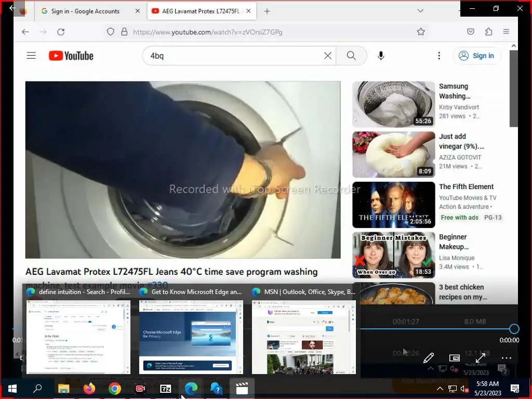Open the pencil edit tool in player

[x=429, y=357]
